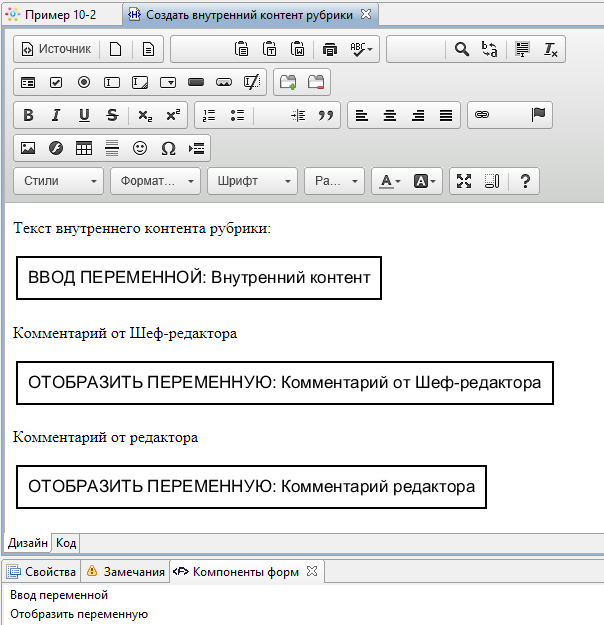Open the text color picker
This screenshot has height=625, width=604.
pyautogui.click(x=387, y=181)
